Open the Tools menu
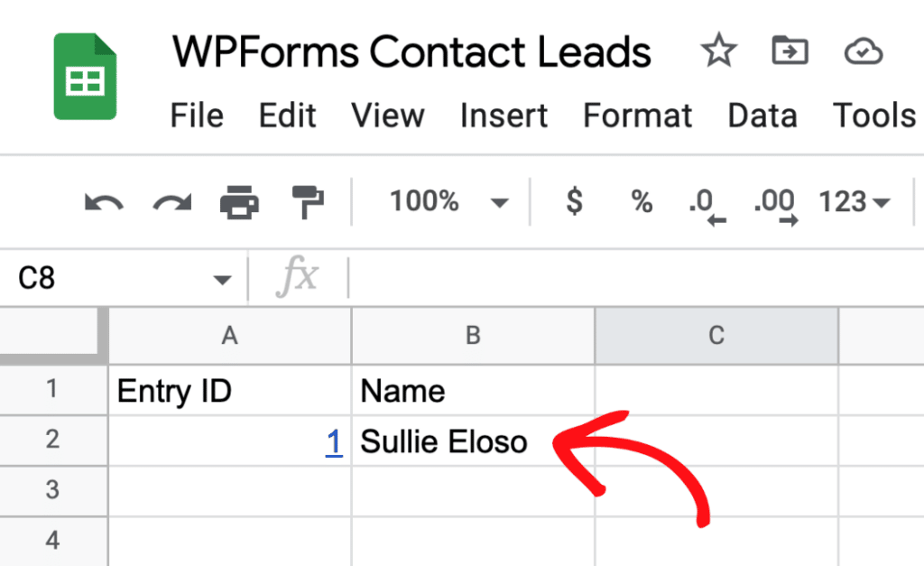This screenshot has height=566, width=924. pos(873,116)
